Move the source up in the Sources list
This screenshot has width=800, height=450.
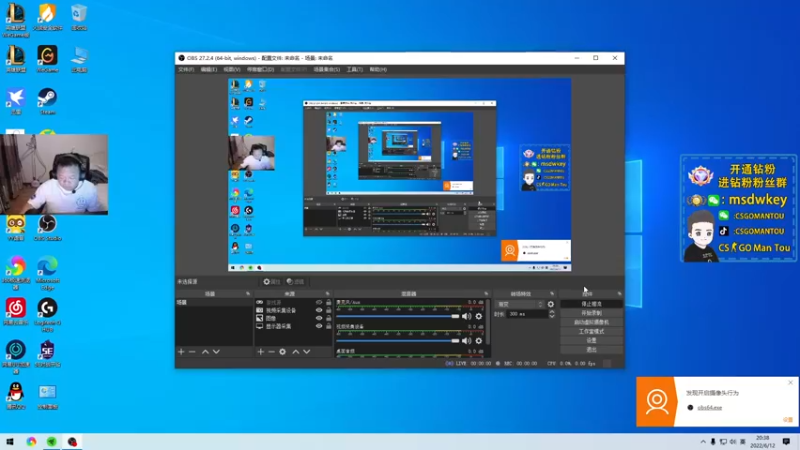tap(295, 352)
